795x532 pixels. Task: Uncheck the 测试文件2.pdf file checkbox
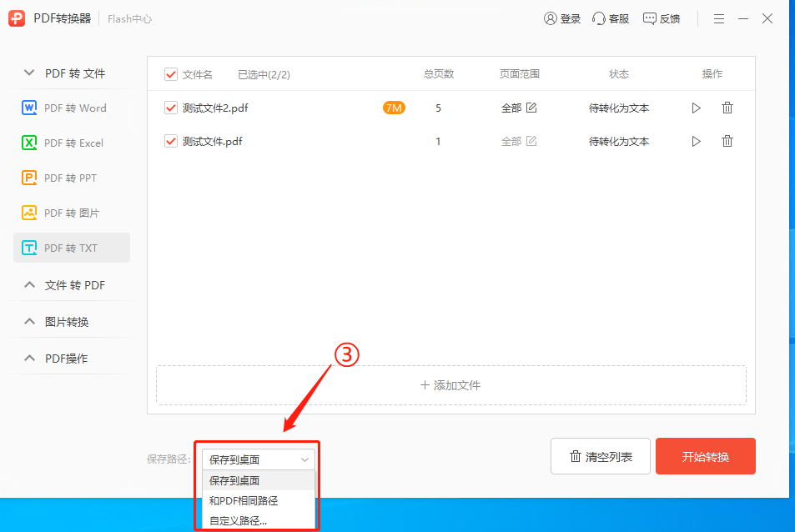[x=170, y=108]
